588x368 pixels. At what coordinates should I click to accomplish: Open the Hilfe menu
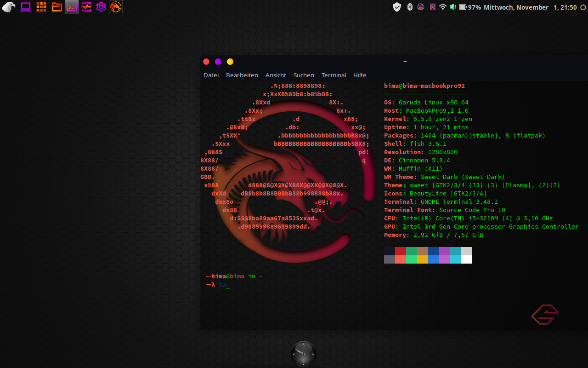pyautogui.click(x=360, y=75)
